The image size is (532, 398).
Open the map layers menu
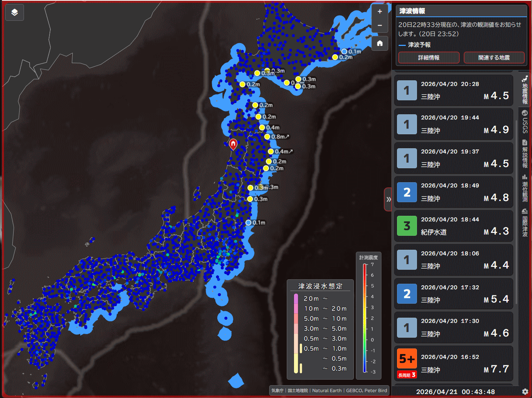(14, 12)
